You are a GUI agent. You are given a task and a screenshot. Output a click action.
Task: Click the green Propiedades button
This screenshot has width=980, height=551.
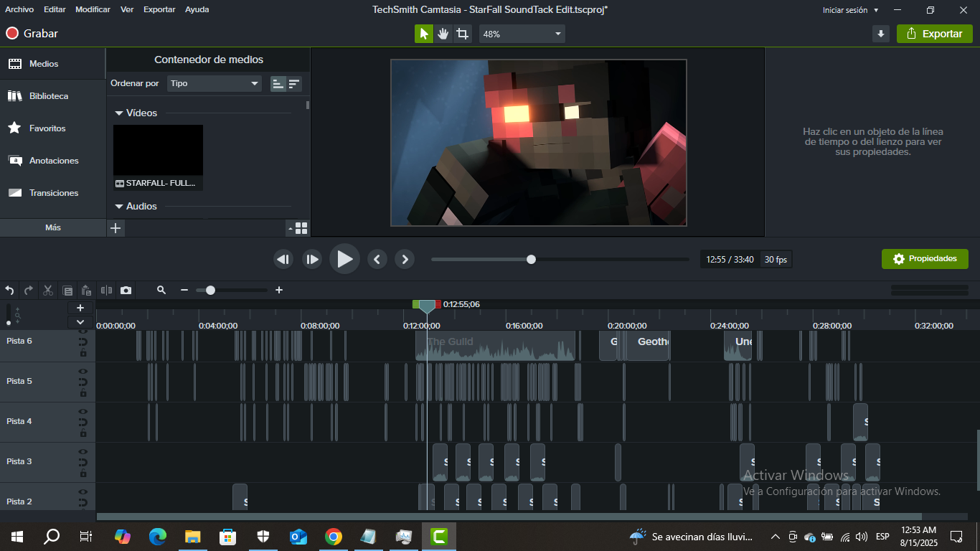[924, 259]
